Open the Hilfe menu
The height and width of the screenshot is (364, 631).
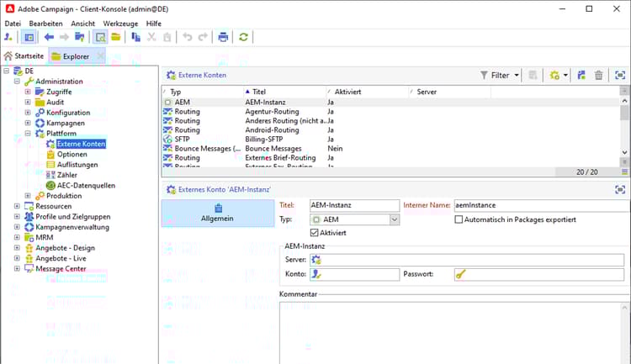coord(154,24)
